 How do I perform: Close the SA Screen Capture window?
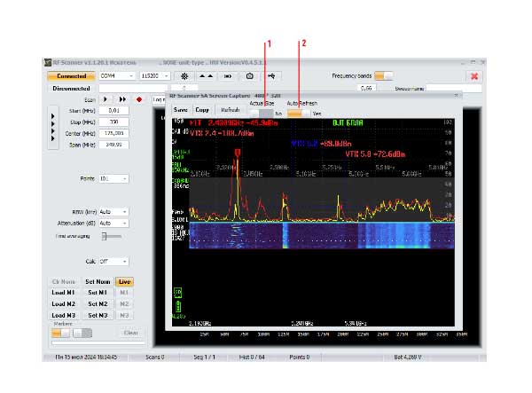(457, 96)
